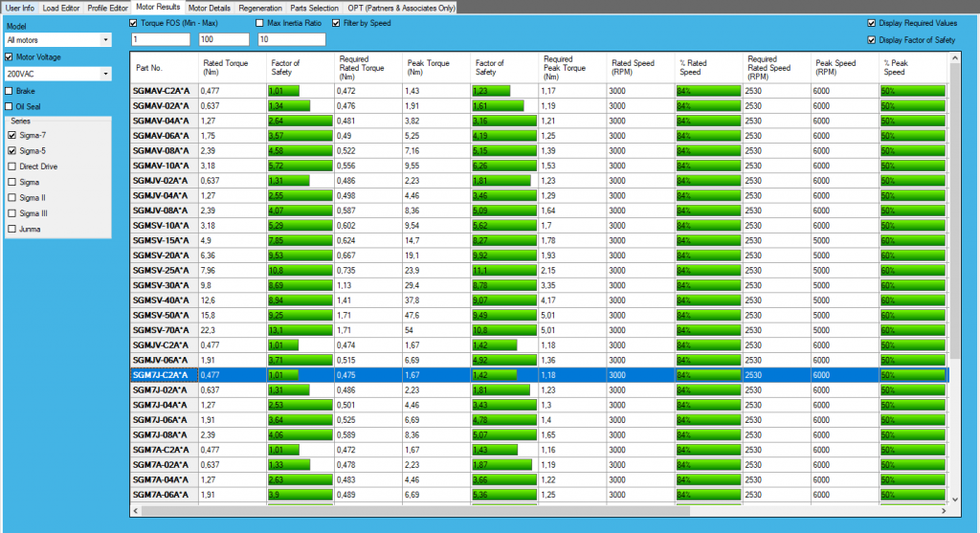The height and width of the screenshot is (533, 980).
Task: Select motor row SGMJV-06A*A
Action: point(540,360)
